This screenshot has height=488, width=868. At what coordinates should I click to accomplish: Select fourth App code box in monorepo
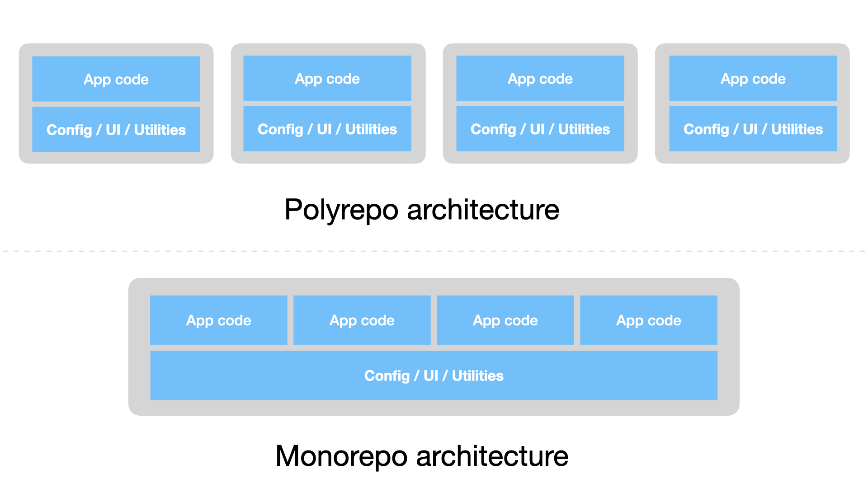tap(649, 320)
